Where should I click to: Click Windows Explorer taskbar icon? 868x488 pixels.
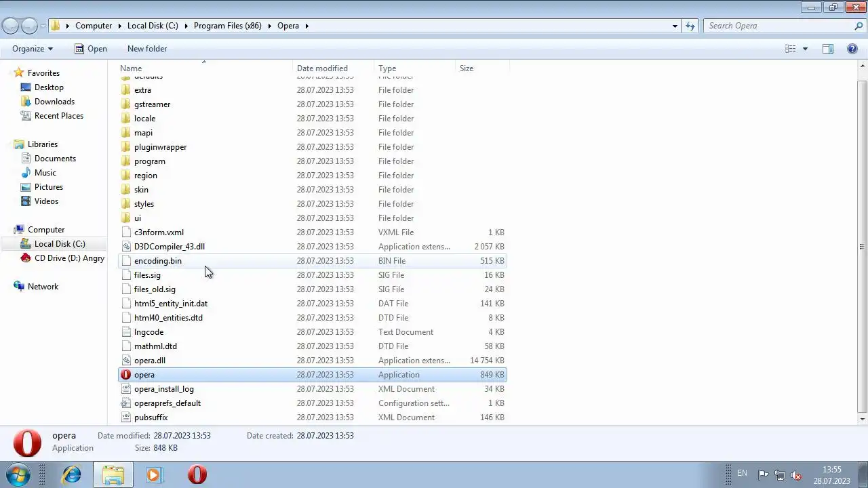click(x=113, y=474)
